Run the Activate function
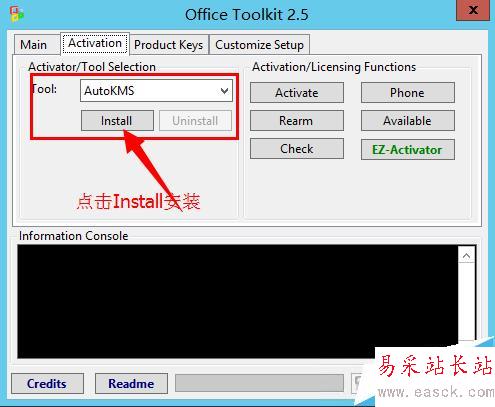Screen dimensions: 495x407 click(297, 93)
